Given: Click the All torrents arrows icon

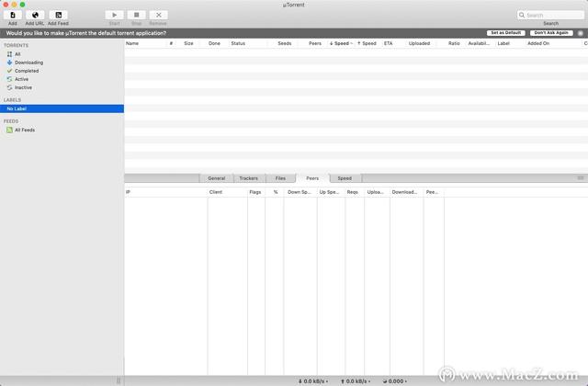Looking at the screenshot, I should (9, 54).
